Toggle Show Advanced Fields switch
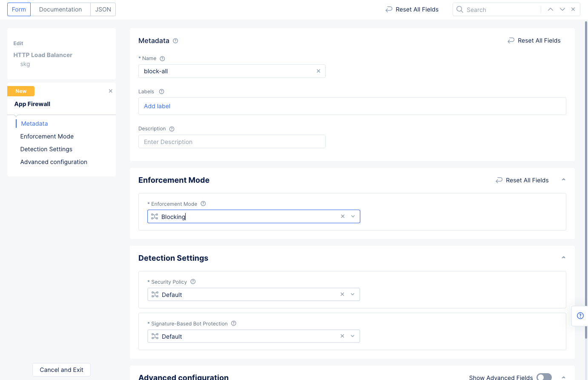This screenshot has height=380, width=588. (x=544, y=377)
